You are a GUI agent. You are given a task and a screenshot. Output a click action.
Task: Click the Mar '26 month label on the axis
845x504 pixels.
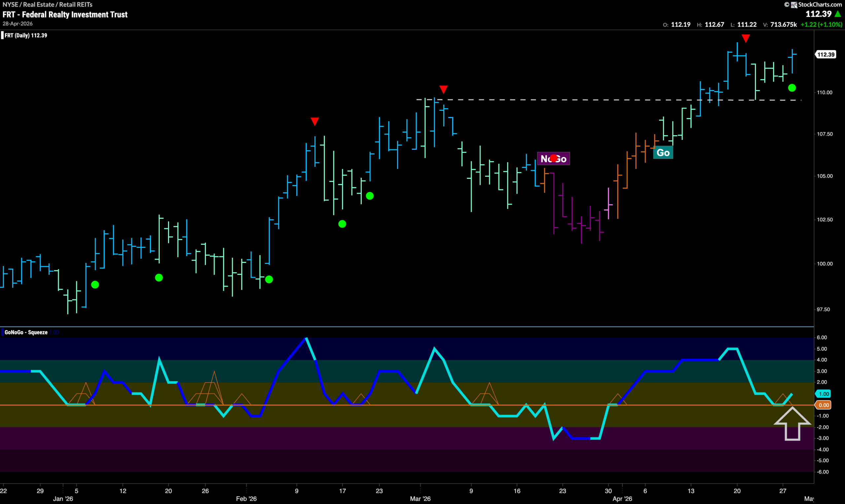[x=420, y=499]
